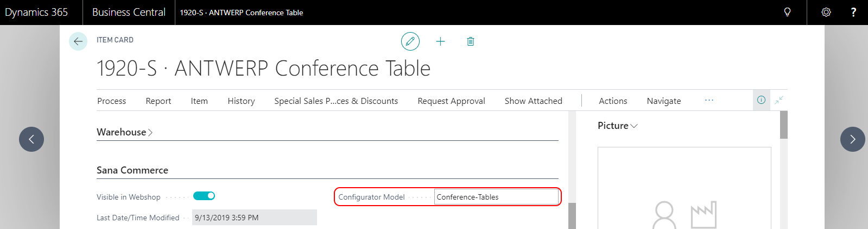Click the plus icon to create a new item
This screenshot has height=229, width=868.
click(440, 41)
